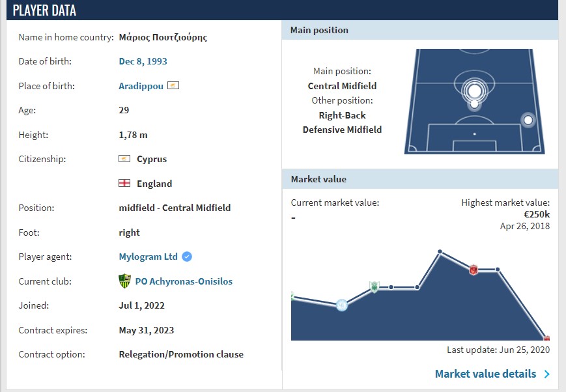Select the Central Midfield marker on the pitch
566x392 pixels.
pos(474,91)
